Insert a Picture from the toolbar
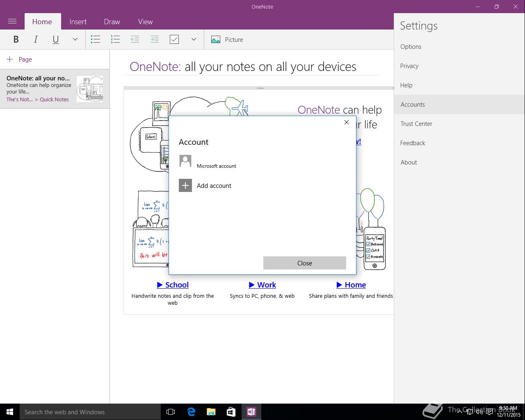 [x=227, y=39]
